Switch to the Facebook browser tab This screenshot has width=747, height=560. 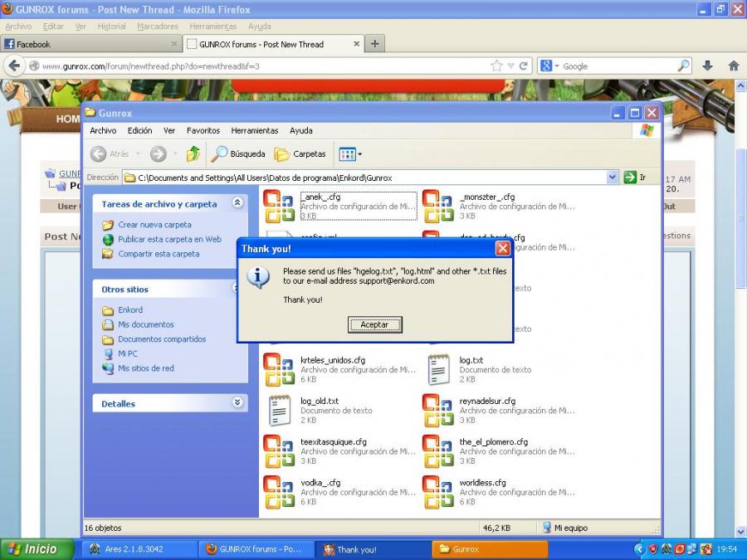pos(90,44)
